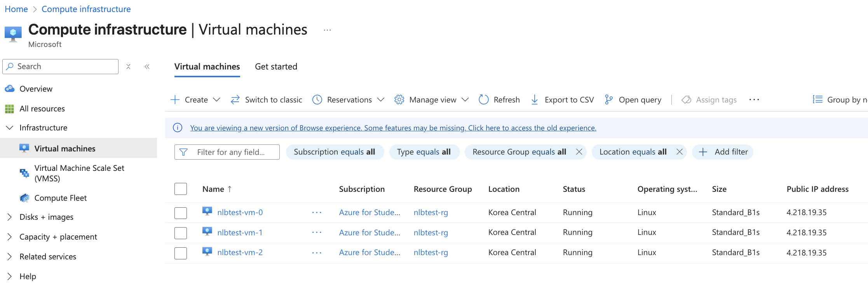
Task: Expand the Capacity + placement section
Action: click(10, 237)
